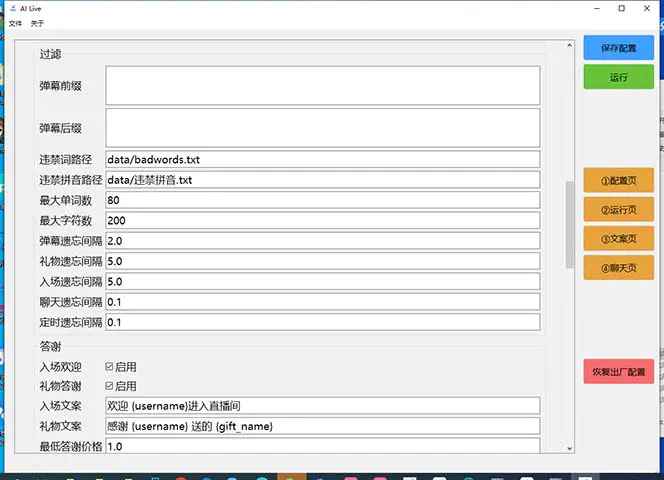Open the ③文案页 page

coord(619,239)
